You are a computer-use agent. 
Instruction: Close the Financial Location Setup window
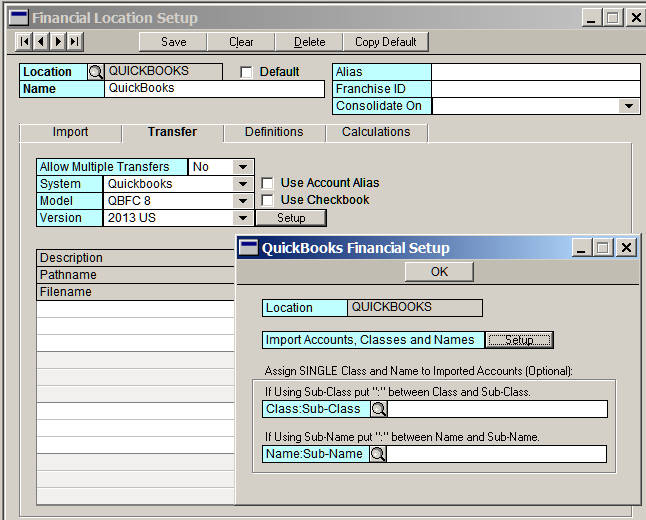636,18
